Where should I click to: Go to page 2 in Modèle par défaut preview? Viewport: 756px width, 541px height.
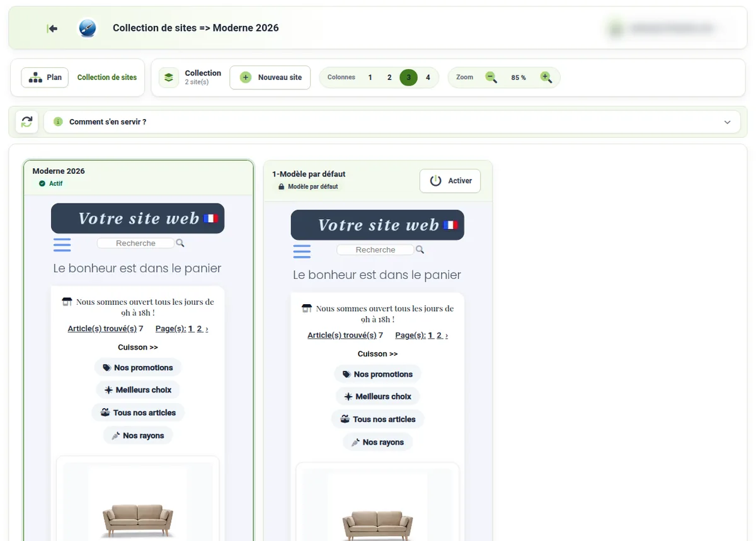439,336
